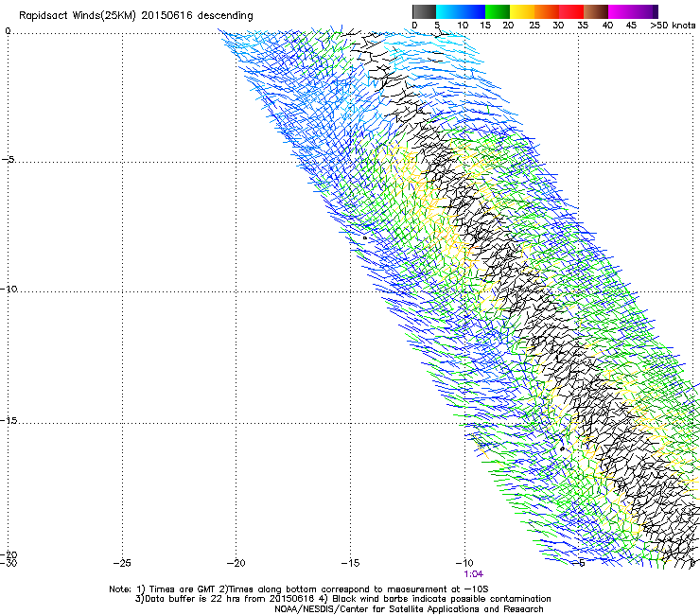The image size is (700, 615).
Task: Click the brown 35-40 knots legend swatch
Action: (x=596, y=11)
